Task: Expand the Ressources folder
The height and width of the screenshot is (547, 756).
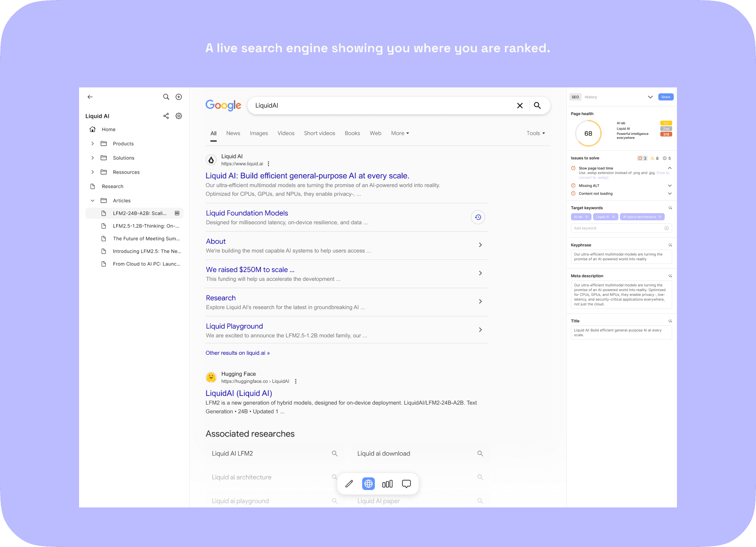Action: click(x=93, y=172)
